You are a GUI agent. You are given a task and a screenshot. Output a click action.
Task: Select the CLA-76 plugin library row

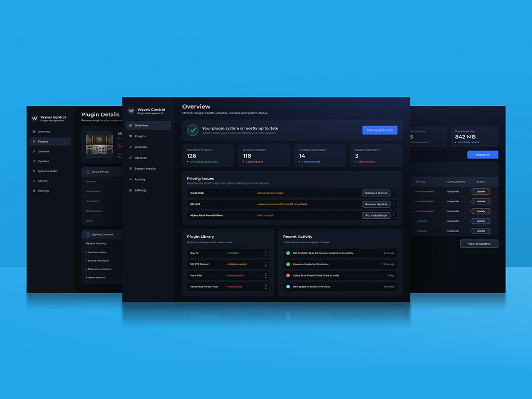point(228,253)
